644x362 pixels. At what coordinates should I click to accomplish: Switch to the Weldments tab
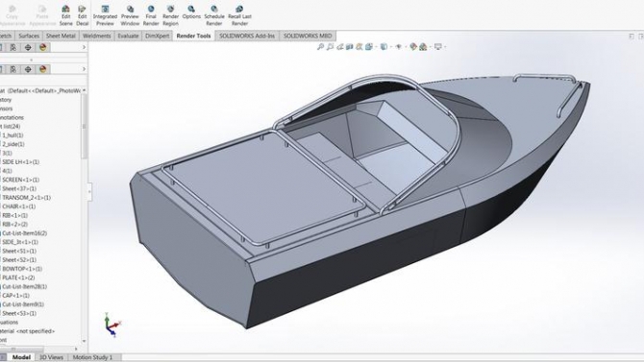[x=97, y=36]
